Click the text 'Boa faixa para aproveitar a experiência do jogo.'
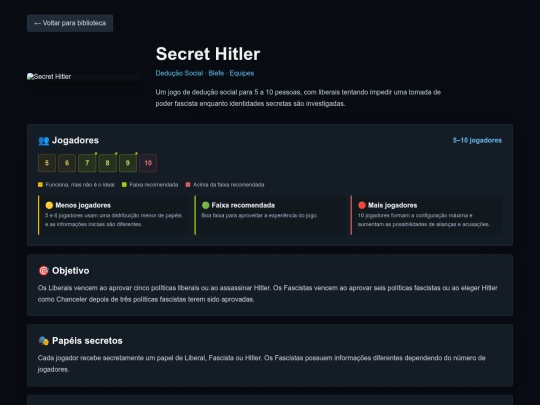540x405 pixels. pyautogui.click(x=260, y=216)
